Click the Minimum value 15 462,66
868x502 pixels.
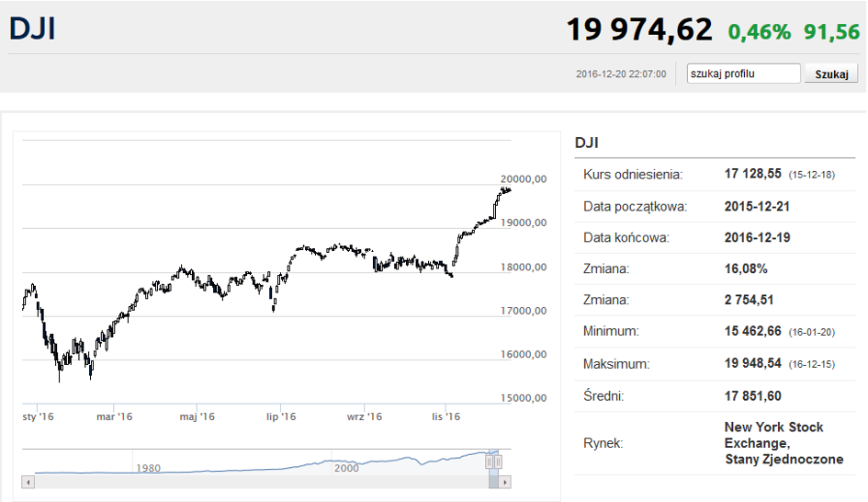pos(752,331)
